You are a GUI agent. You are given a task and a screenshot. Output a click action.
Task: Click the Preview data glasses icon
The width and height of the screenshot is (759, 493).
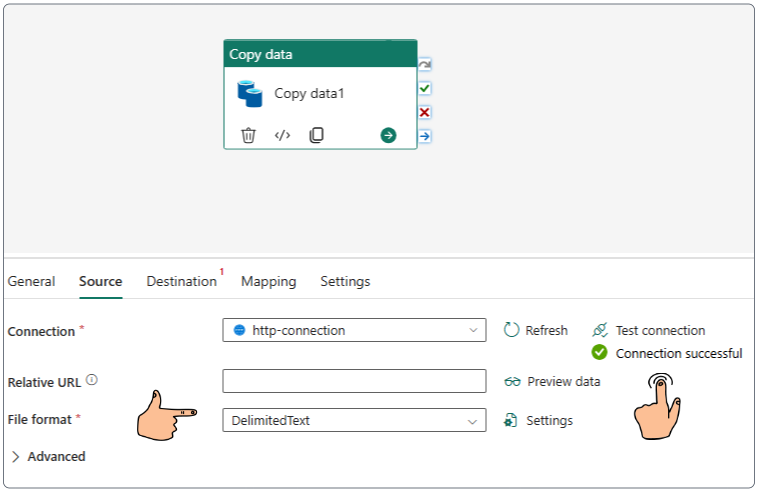512,381
